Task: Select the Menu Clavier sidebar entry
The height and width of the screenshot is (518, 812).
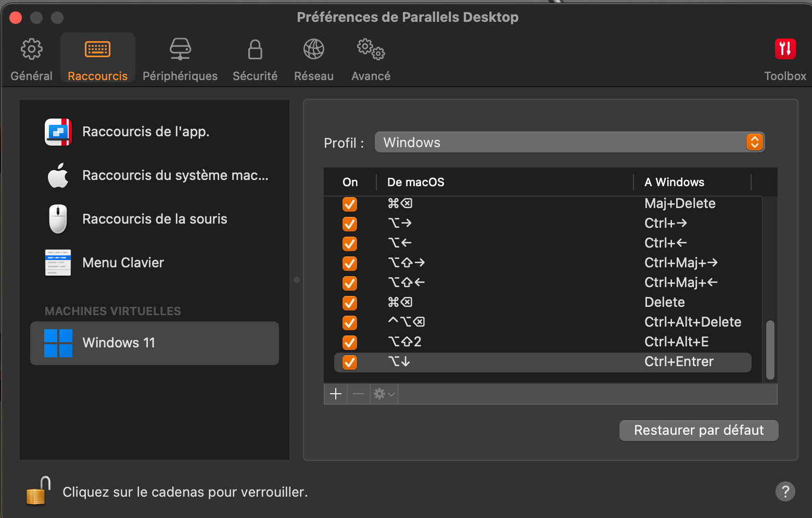Action: 154,263
